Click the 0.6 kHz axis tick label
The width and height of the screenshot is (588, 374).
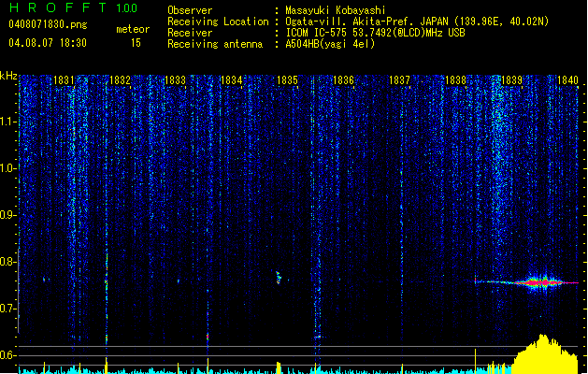point(8,355)
